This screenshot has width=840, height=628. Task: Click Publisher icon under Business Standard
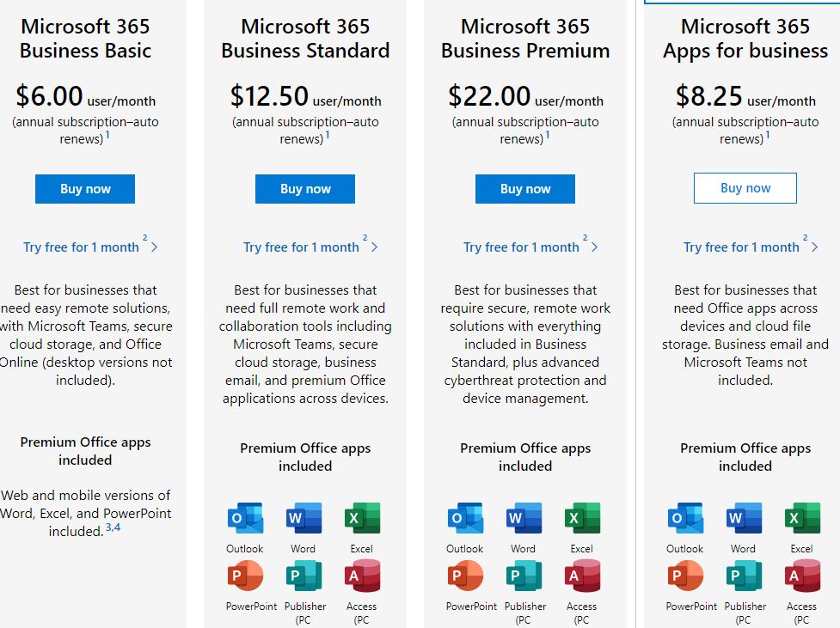pyautogui.click(x=304, y=576)
